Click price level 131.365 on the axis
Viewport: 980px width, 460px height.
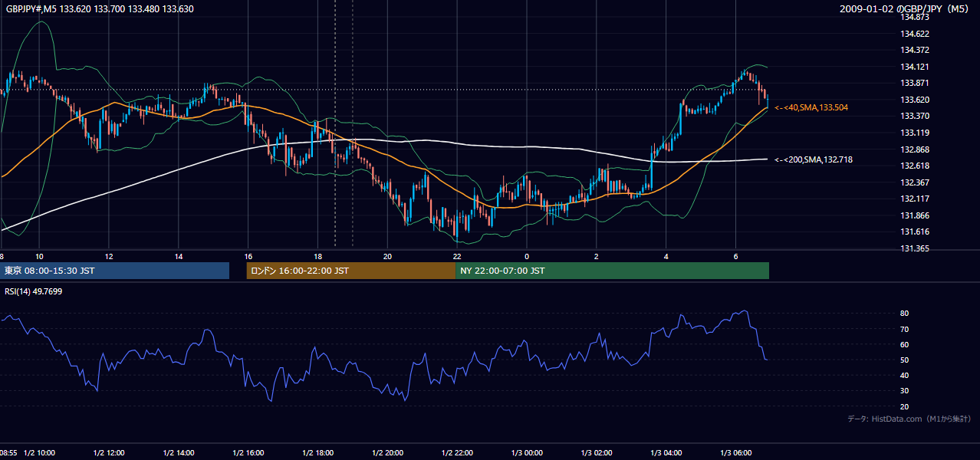click(x=915, y=248)
